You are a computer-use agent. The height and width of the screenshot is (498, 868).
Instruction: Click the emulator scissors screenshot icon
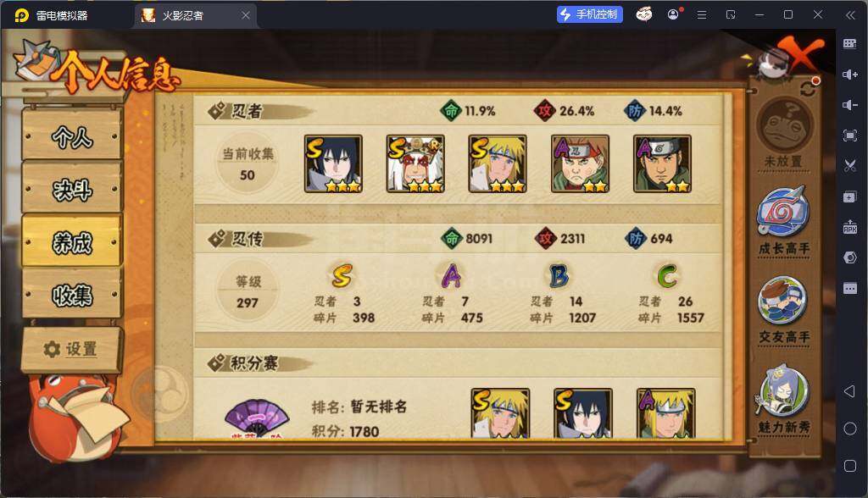[x=850, y=165]
